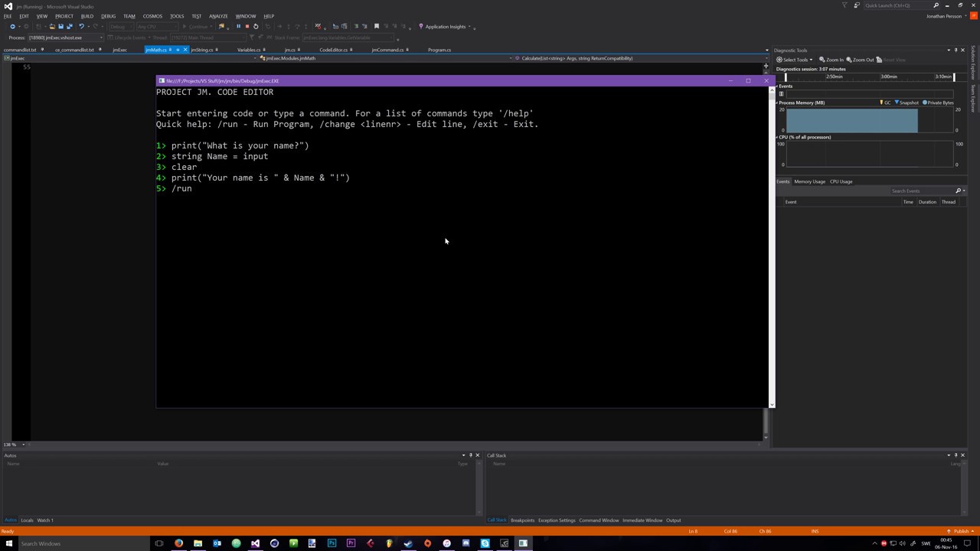Click the Jonathan Persson account name

click(942, 16)
